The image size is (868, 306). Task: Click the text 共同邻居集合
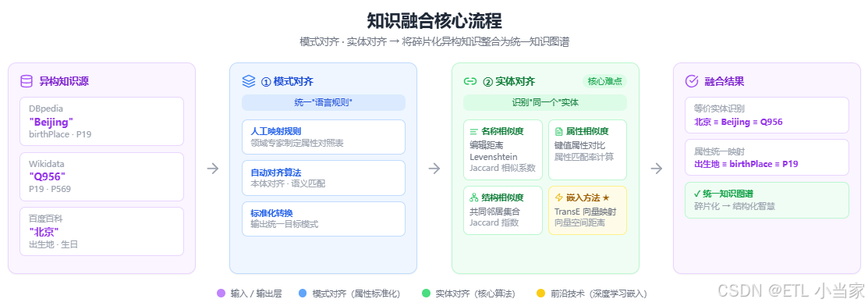tap(495, 212)
